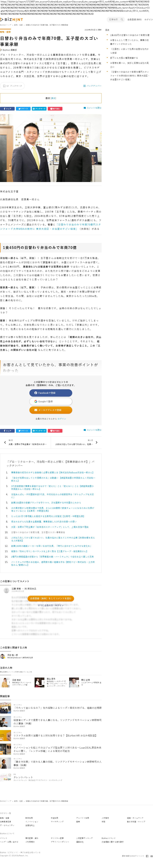
Task: Click ログイン below the registration buttons
Action: tap(62, 419)
